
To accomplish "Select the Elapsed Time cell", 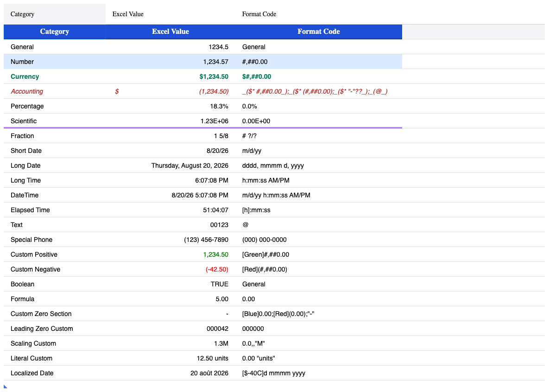I will click(x=54, y=210).
